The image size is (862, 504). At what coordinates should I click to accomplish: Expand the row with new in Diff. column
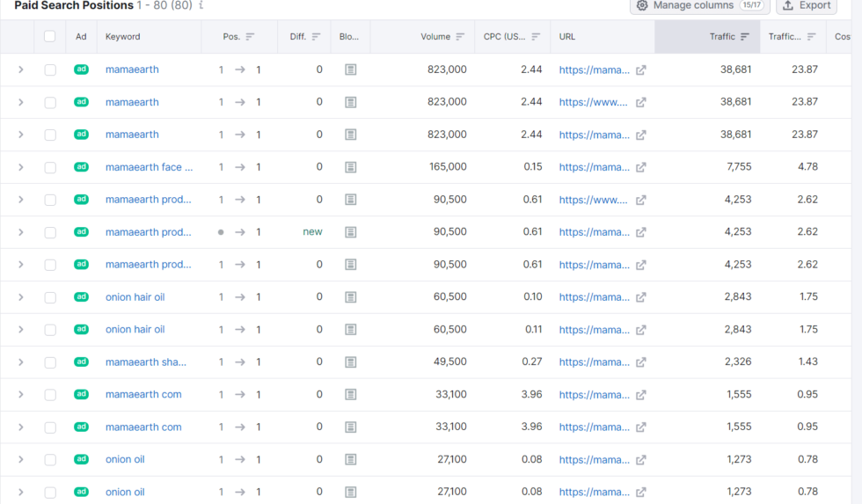(21, 232)
